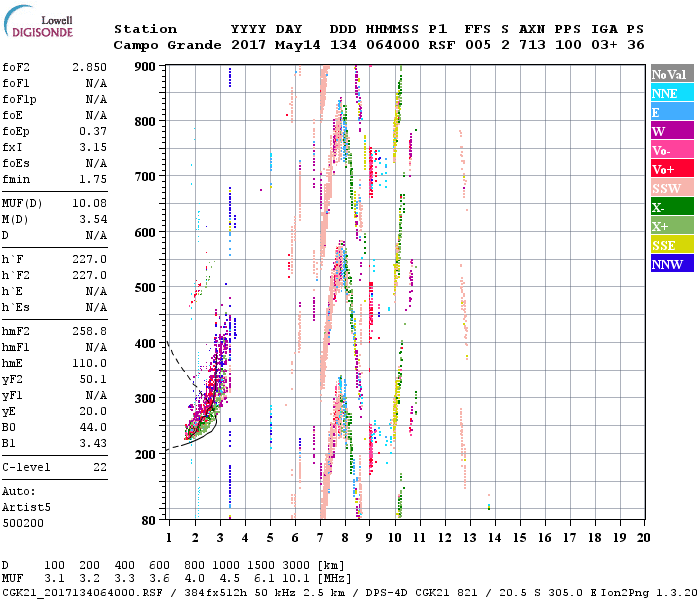Viewport: 700px width, 600px height.
Task: Select the purple W legend entry
Action: point(670,131)
